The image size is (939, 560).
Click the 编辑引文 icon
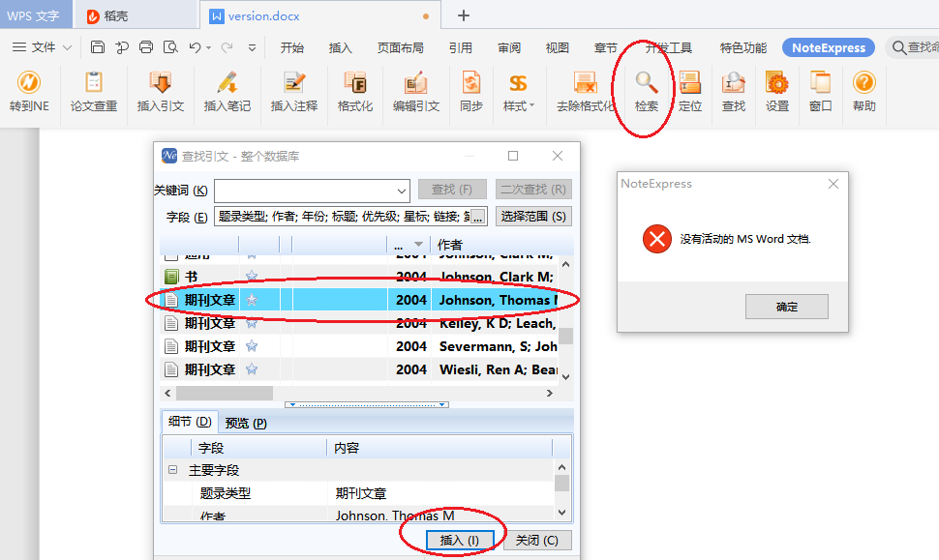[x=415, y=82]
